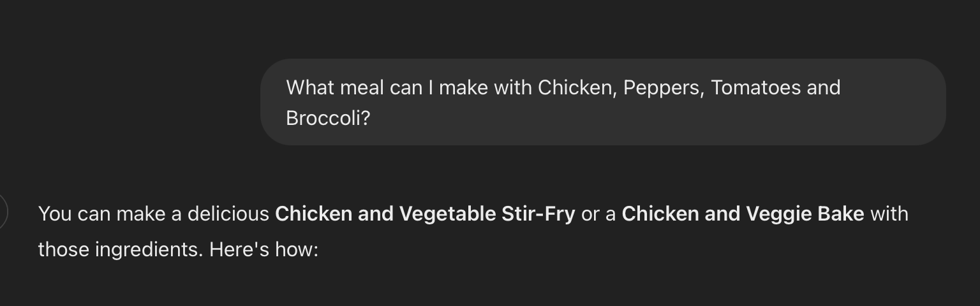Click the word with ending the first reply line
Screen dimensions: 980x306
tap(889, 214)
